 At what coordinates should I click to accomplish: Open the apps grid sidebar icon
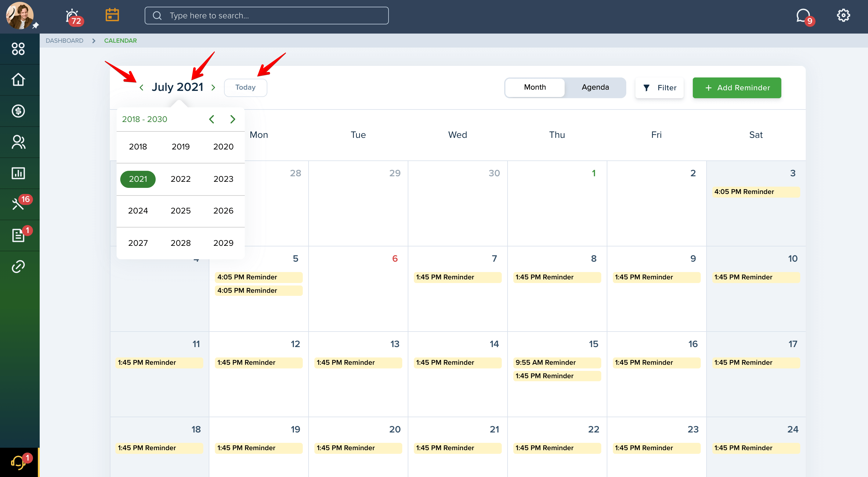tap(18, 49)
